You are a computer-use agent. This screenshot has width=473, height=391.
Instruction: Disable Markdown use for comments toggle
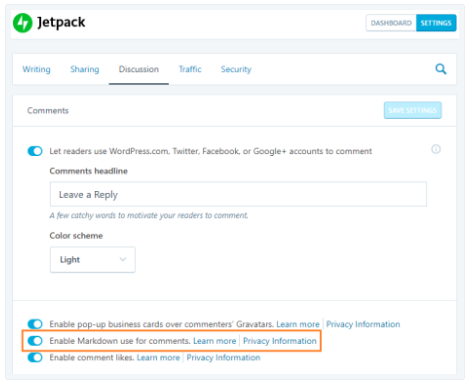(x=35, y=341)
